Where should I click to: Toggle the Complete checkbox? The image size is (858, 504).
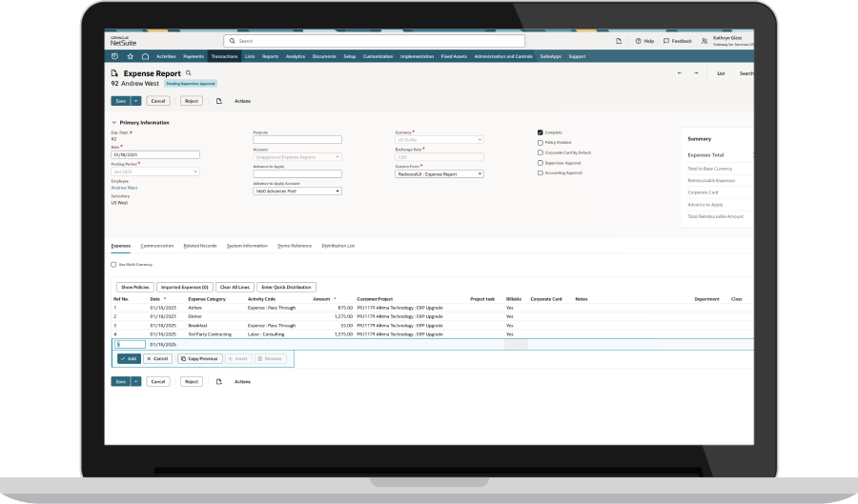click(x=541, y=132)
